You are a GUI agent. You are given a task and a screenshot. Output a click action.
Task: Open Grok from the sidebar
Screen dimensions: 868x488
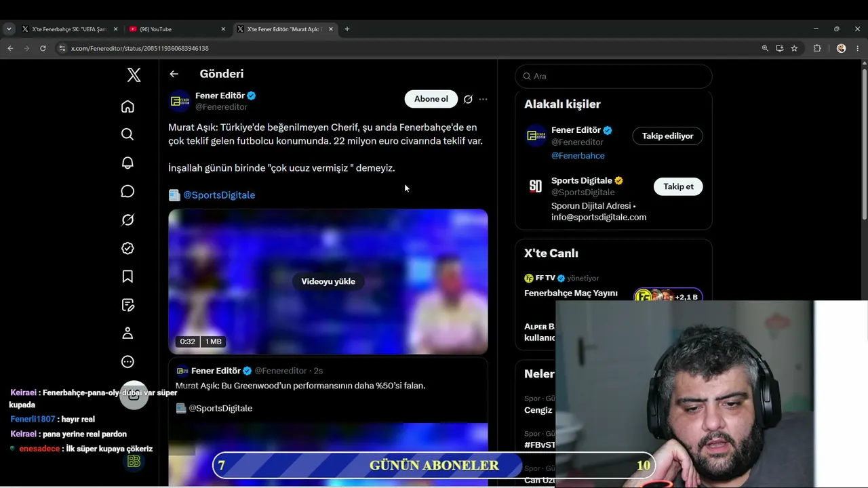coord(127,220)
